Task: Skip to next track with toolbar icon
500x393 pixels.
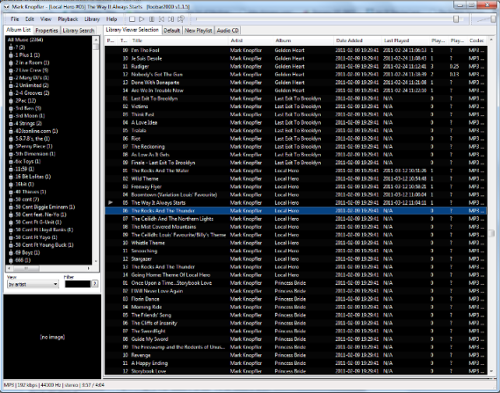Action: [171, 19]
